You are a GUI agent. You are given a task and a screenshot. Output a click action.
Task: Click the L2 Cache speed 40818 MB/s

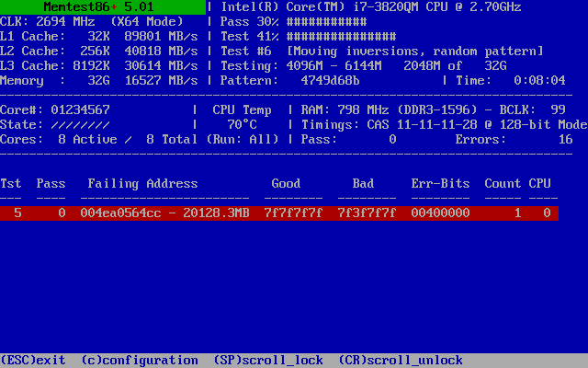pyautogui.click(x=161, y=52)
